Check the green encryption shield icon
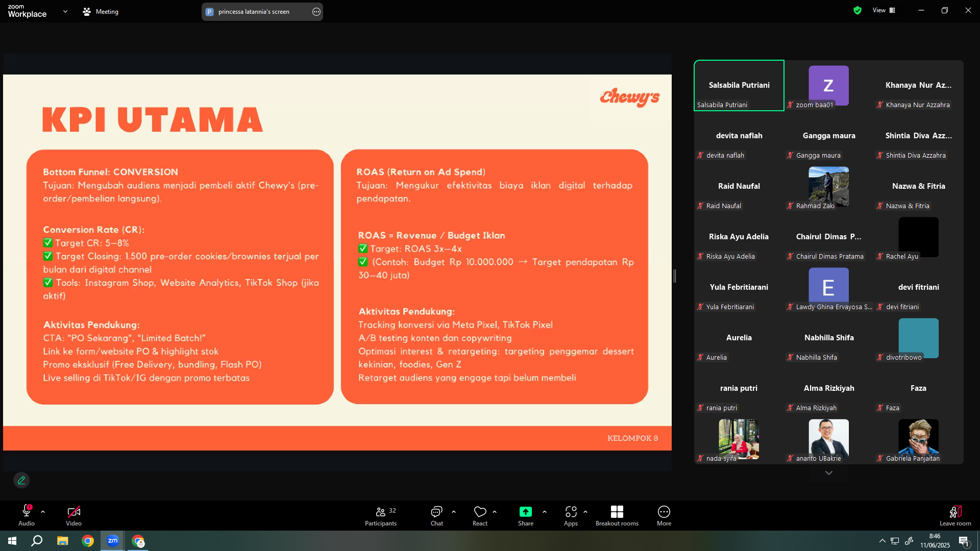 [x=857, y=10]
